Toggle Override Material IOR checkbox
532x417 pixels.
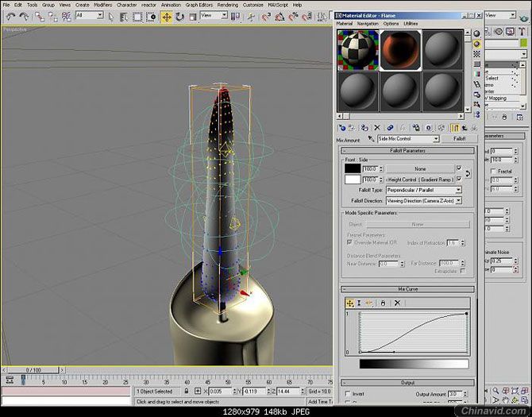pyautogui.click(x=349, y=242)
